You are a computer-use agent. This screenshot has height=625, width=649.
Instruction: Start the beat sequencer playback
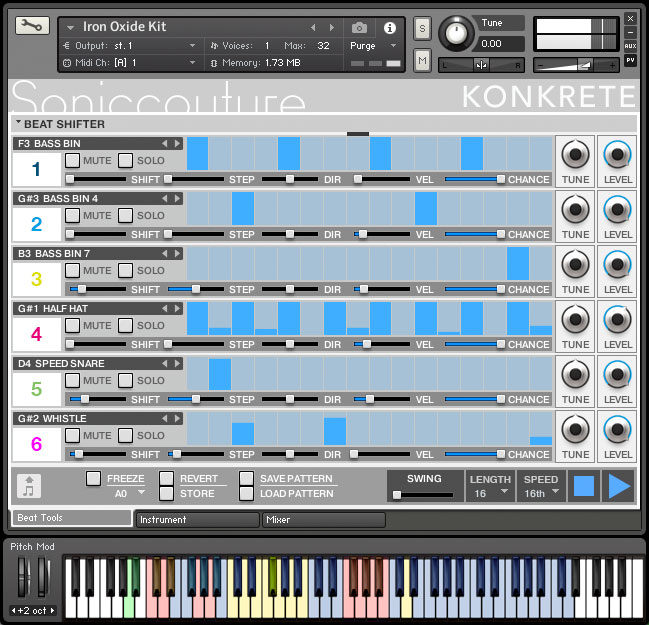[619, 486]
